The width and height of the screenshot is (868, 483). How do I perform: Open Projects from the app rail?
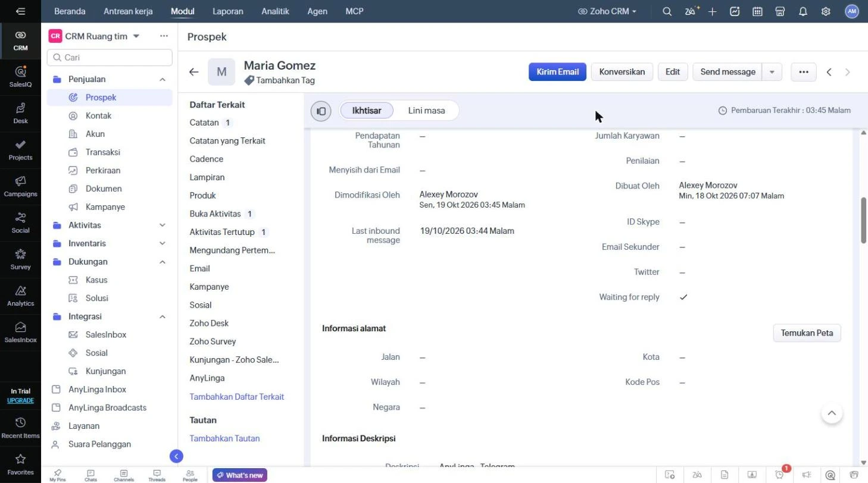(20, 149)
